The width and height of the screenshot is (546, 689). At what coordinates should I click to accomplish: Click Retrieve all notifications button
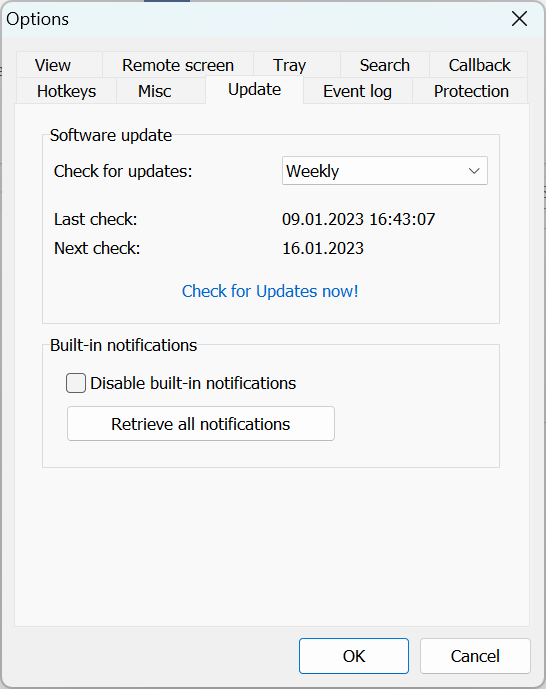201,424
